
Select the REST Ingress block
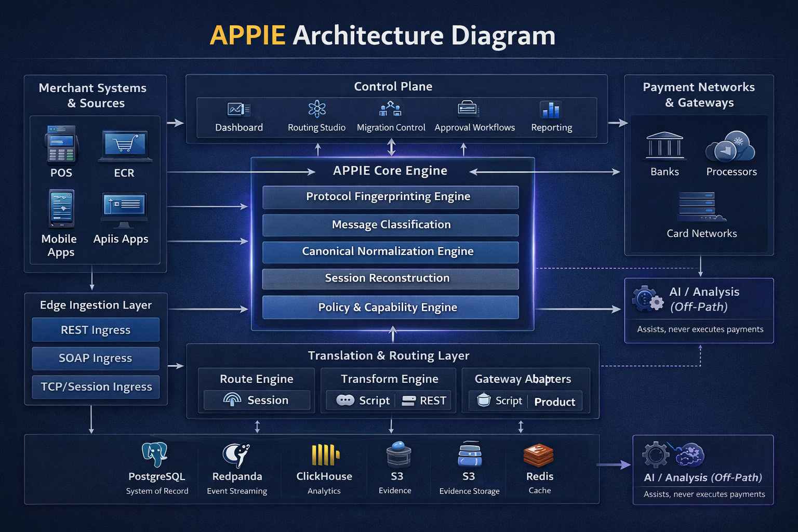[x=96, y=330]
